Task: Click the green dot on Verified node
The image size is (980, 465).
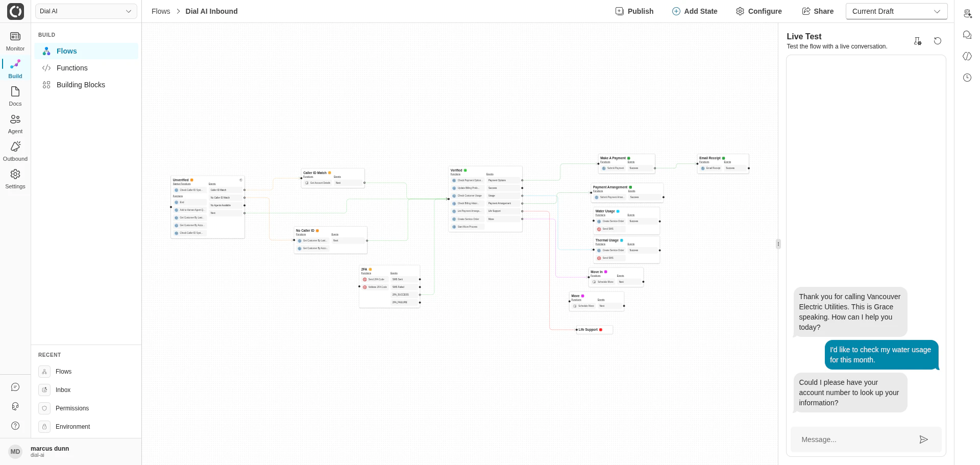Action: click(x=465, y=170)
